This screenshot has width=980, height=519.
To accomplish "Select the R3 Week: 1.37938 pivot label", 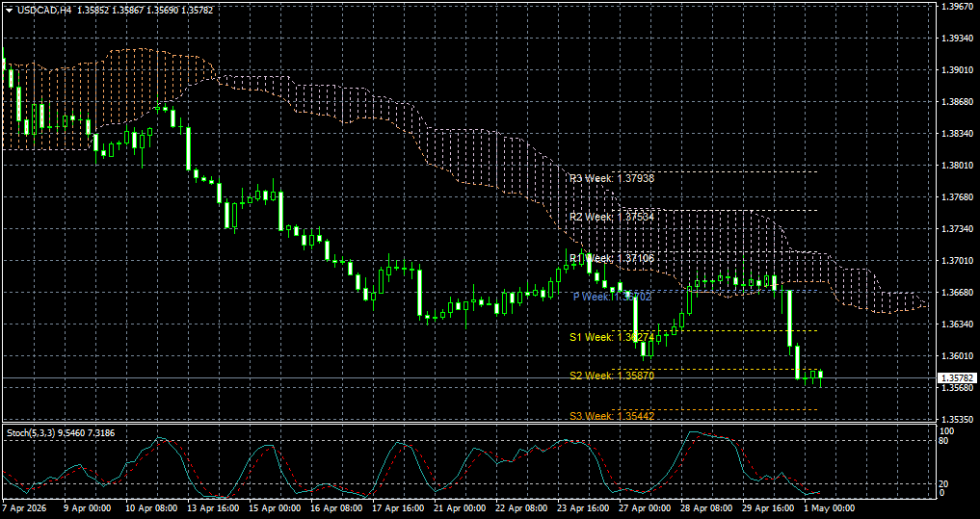I will [611, 179].
